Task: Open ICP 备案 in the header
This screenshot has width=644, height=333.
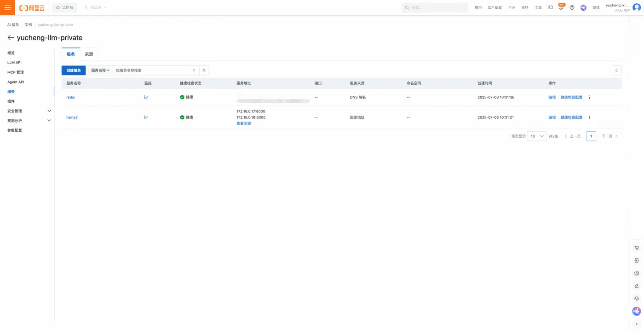Action: 495,8
